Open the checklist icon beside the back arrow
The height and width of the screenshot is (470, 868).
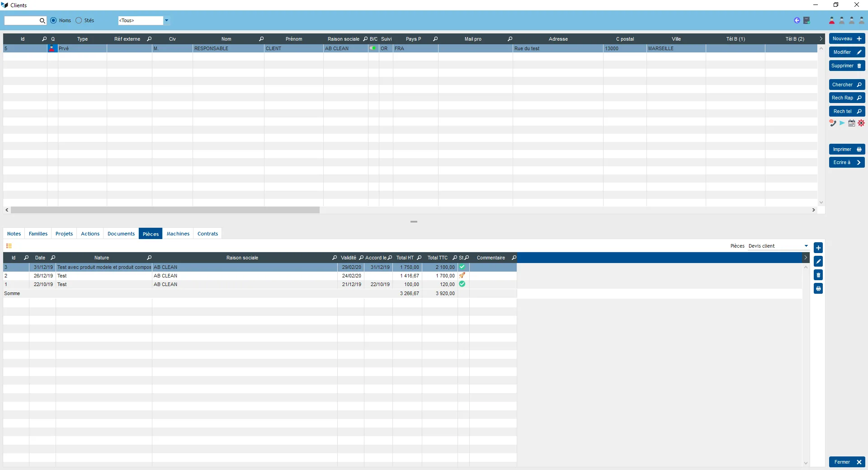[x=807, y=20]
